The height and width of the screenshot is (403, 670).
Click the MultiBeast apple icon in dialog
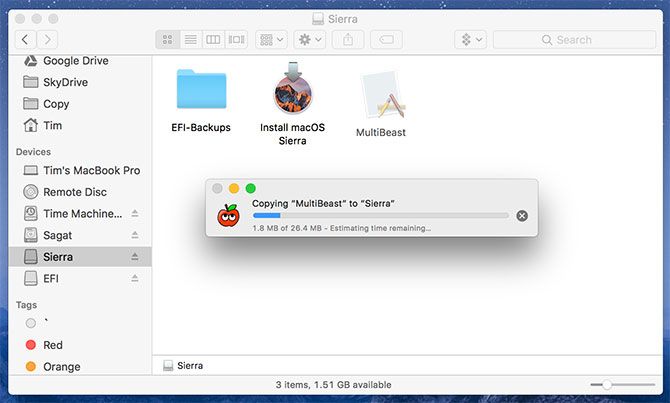point(229,215)
